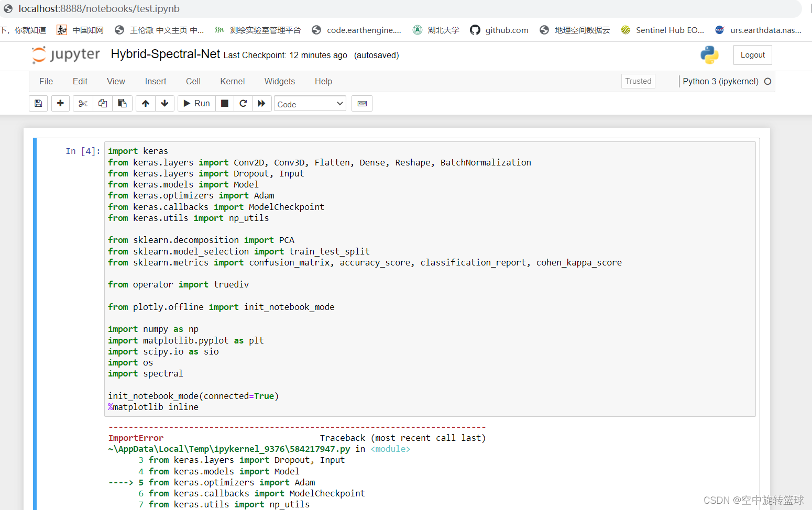Click init_notebook_mode(connected=True) line
Image resolution: width=812 pixels, height=510 pixels.
click(x=193, y=396)
